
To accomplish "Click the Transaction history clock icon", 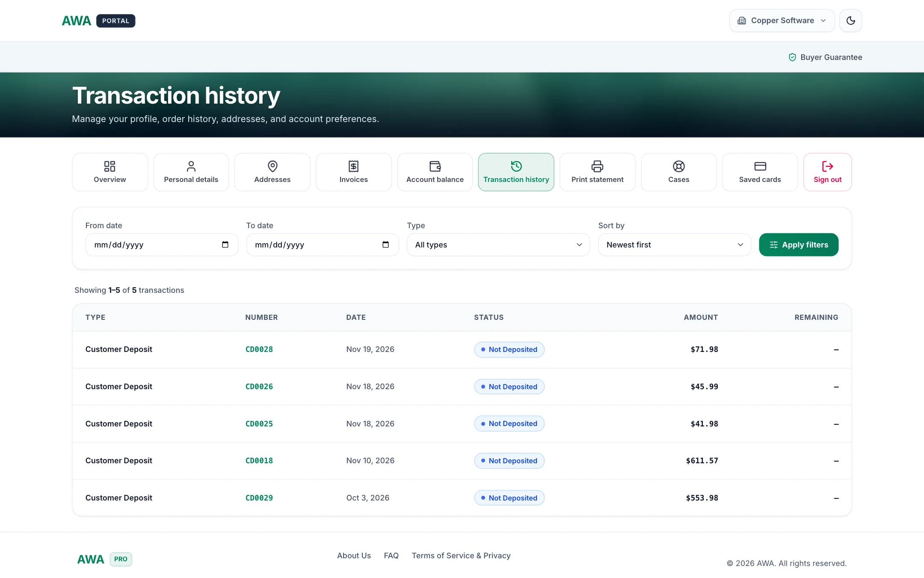I will [x=516, y=166].
